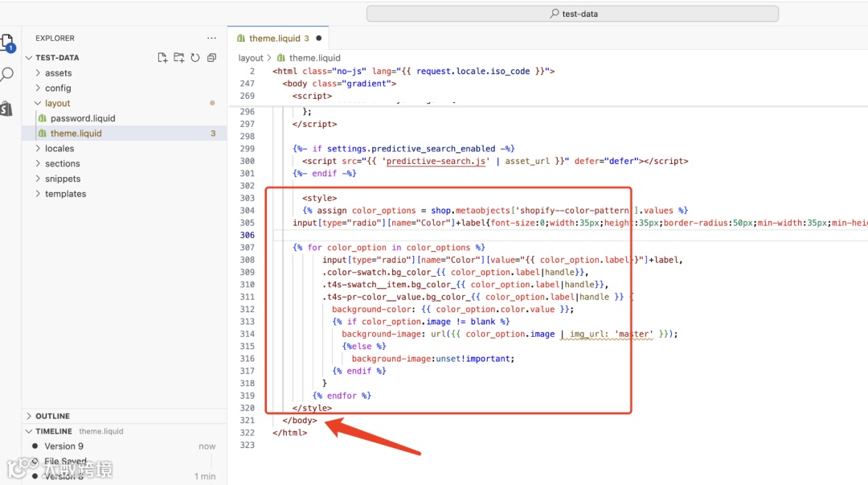The image size is (868, 485).
Task: Click 'background-image:unset!important' on line 316
Action: pos(433,359)
